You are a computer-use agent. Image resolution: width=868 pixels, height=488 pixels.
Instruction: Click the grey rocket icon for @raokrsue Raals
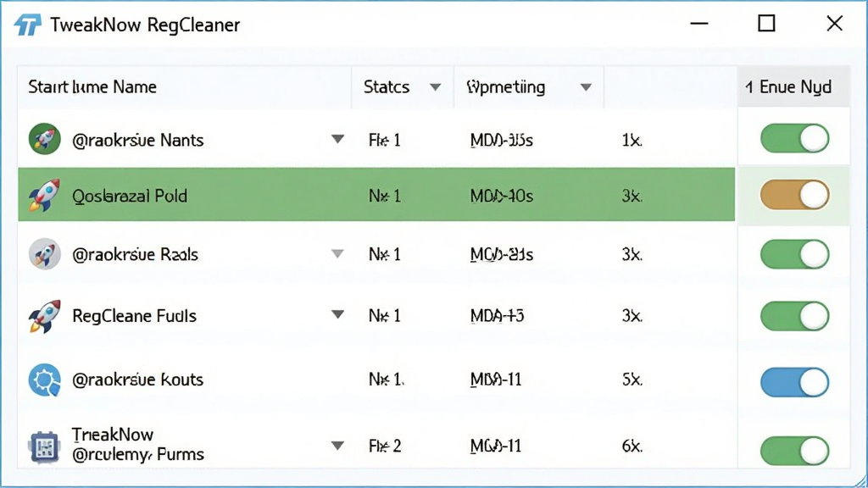[44, 254]
